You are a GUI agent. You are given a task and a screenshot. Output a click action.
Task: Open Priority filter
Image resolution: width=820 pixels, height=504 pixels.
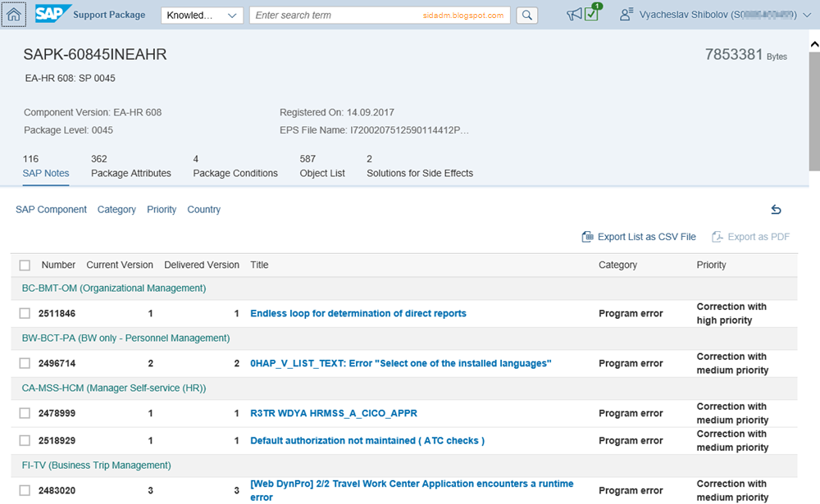[162, 210]
